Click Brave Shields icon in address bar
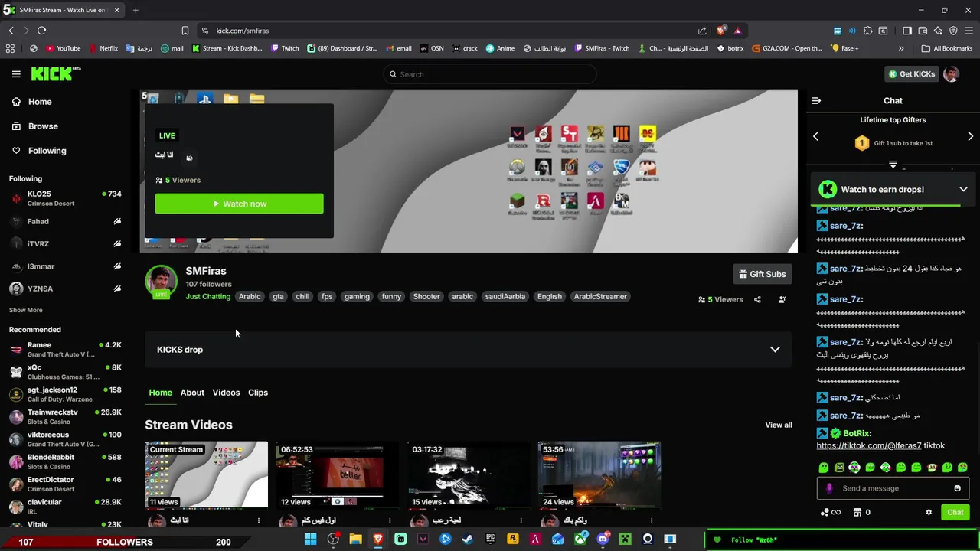 (721, 31)
